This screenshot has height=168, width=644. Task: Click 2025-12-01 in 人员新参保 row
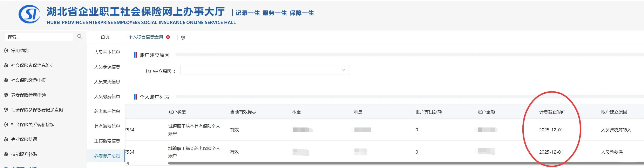pos(551,152)
